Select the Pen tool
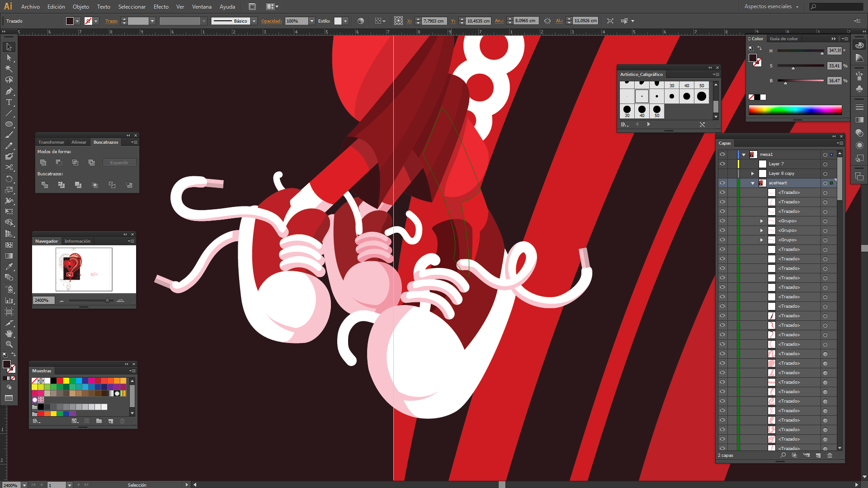868x488 pixels. [9, 91]
